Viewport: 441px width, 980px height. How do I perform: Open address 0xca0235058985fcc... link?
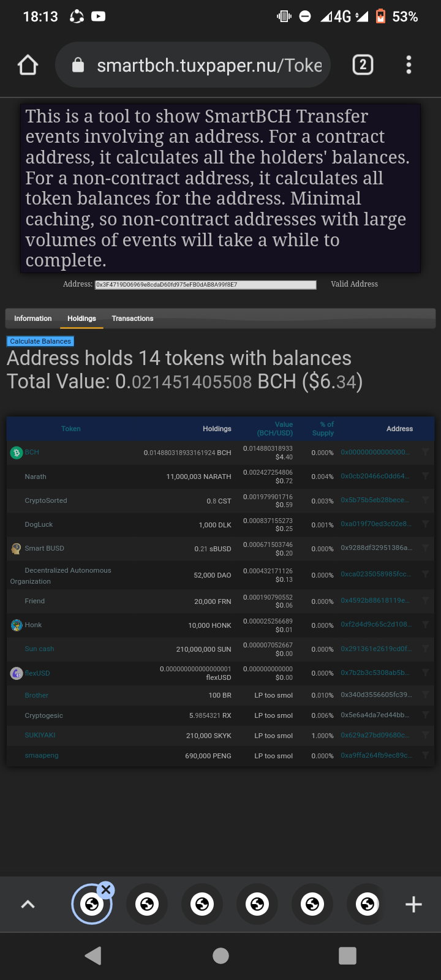[376, 574]
